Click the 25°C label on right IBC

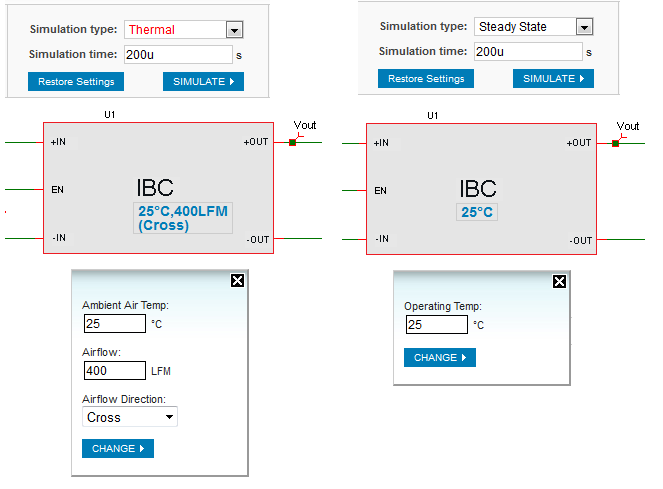coord(477,212)
